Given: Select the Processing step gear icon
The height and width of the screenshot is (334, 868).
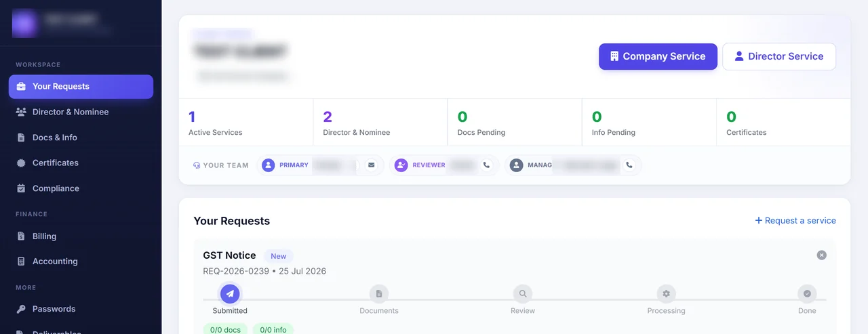Looking at the screenshot, I should coord(667,294).
